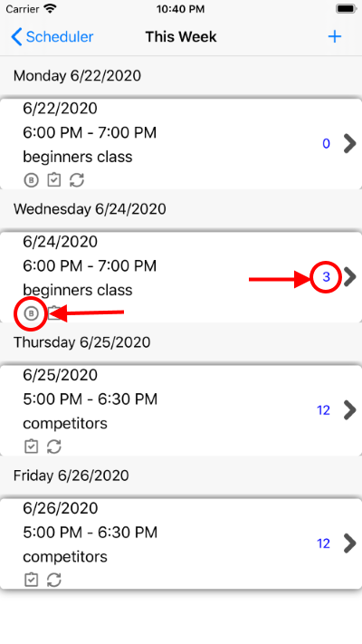
Task: Tap the repeat icon on Monday's class
Action: (x=77, y=180)
